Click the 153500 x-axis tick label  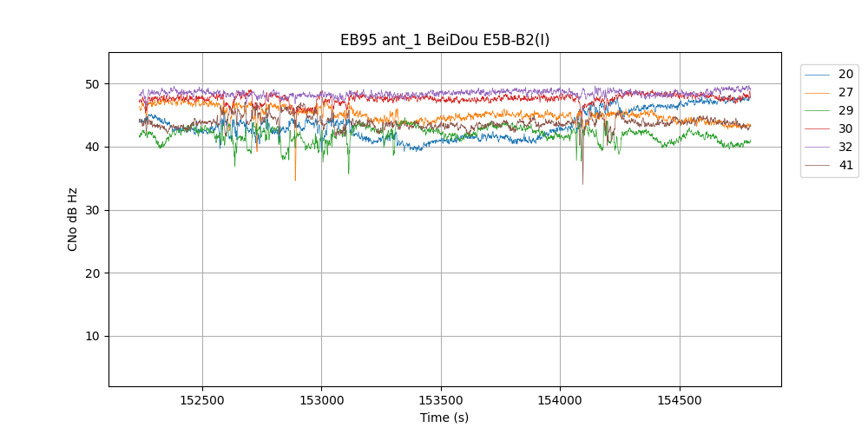(441, 401)
